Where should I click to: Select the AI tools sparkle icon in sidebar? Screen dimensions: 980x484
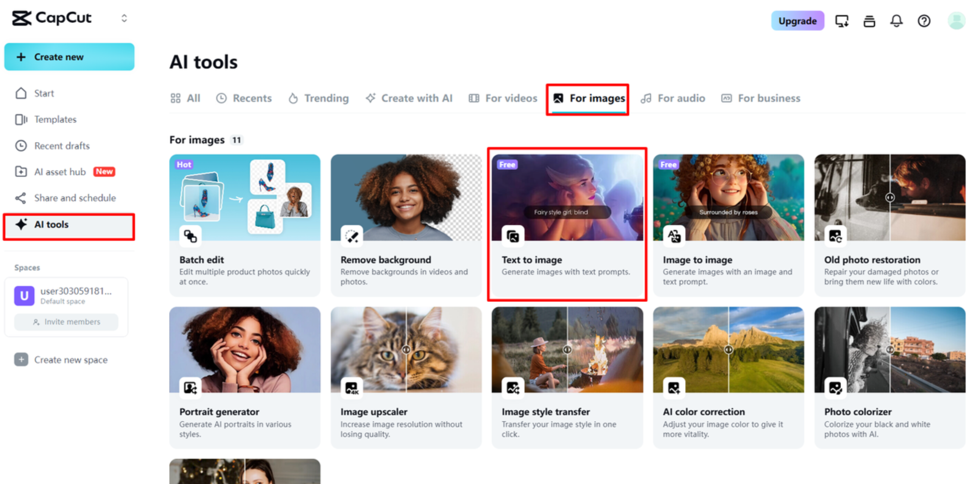21,224
